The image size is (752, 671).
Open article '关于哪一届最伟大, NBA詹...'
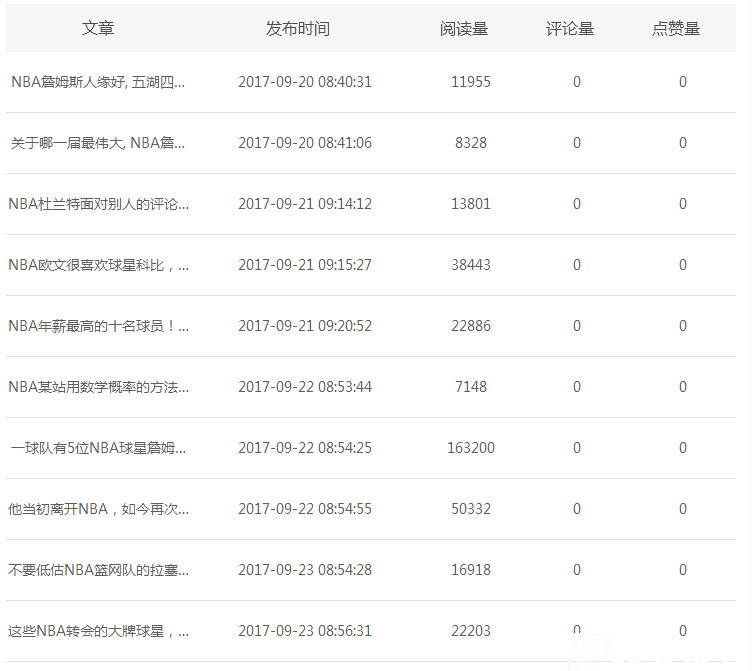98,143
